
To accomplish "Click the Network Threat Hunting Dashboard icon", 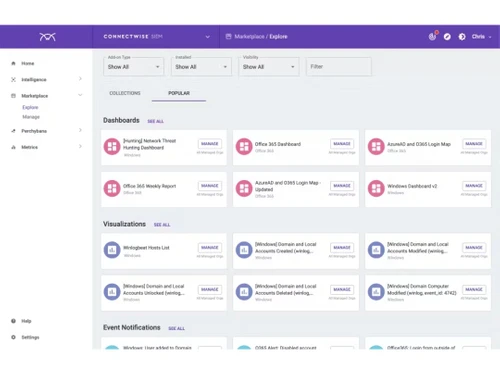I will tap(112, 147).
